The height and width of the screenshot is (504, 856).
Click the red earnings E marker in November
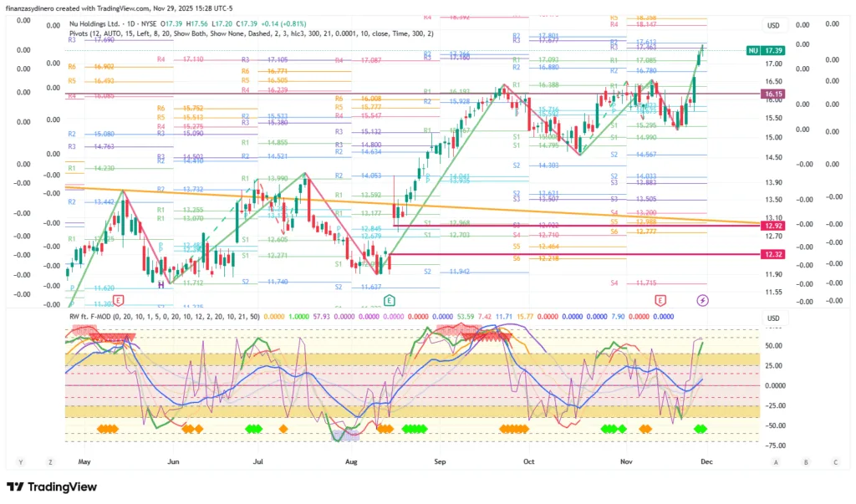660,299
